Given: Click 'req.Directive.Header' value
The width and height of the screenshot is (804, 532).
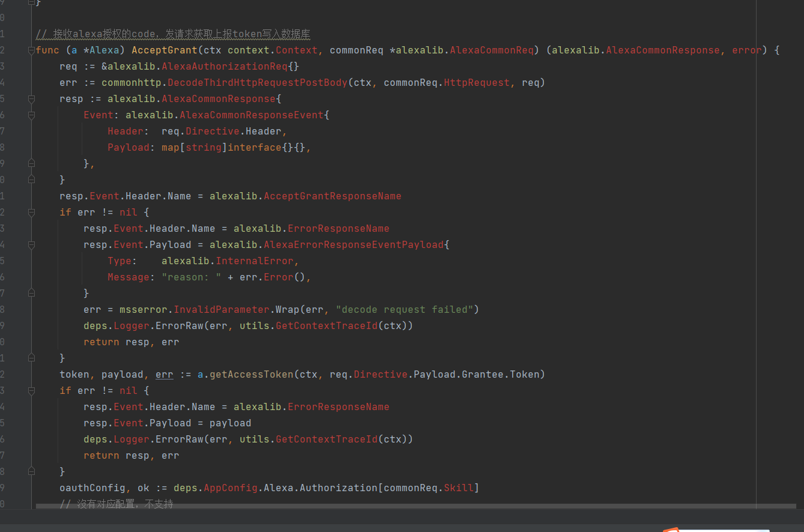Looking at the screenshot, I should (x=222, y=131).
